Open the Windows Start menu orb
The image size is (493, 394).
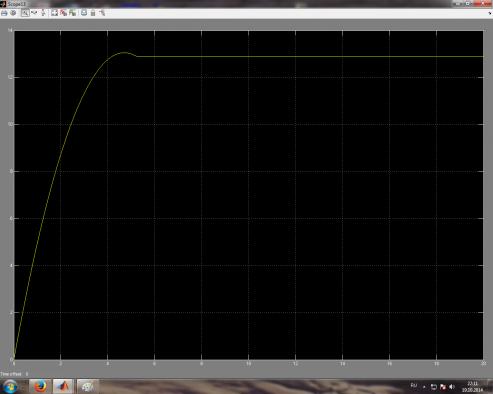pyautogui.click(x=10, y=387)
